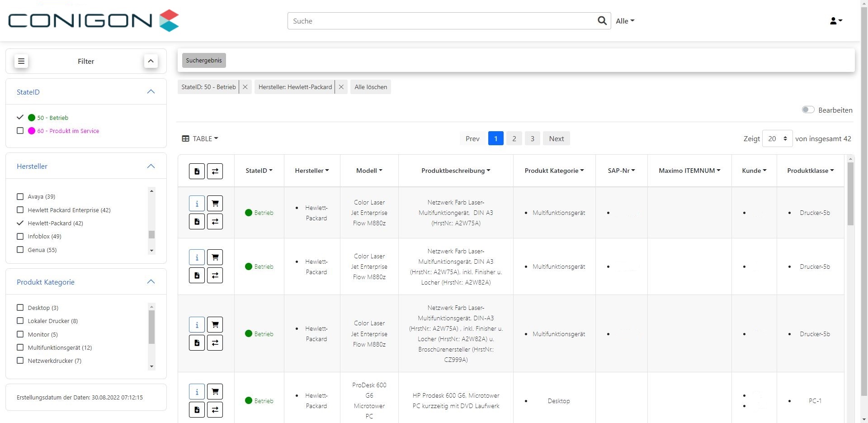Export document for Broschürenersteller row

point(197,343)
